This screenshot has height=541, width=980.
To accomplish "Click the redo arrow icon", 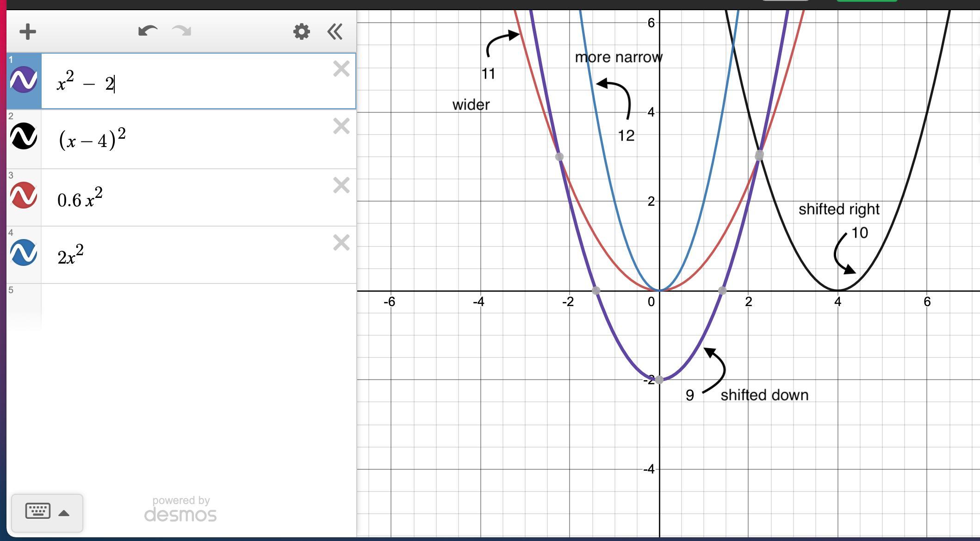I will pyautogui.click(x=181, y=31).
